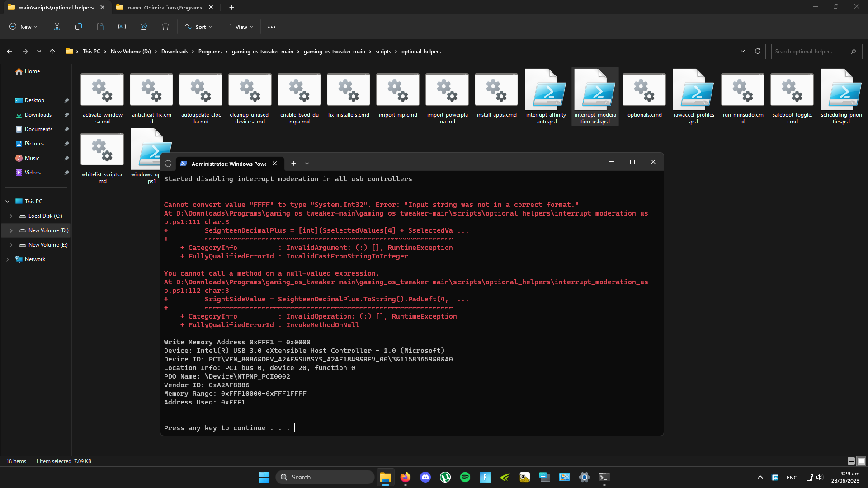
Task: Navigate to Downloads in breadcrumb
Action: click(175, 52)
